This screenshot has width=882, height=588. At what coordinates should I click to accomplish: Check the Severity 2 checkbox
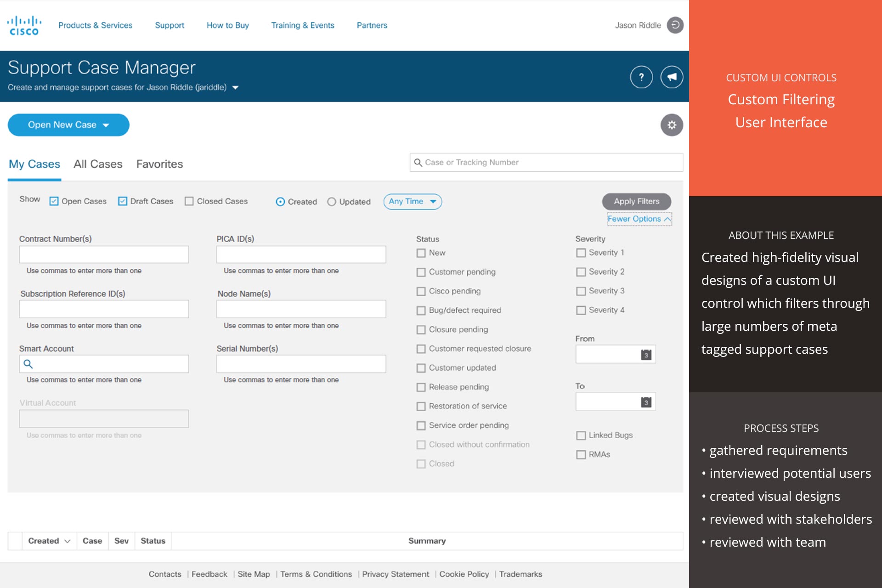click(x=581, y=272)
